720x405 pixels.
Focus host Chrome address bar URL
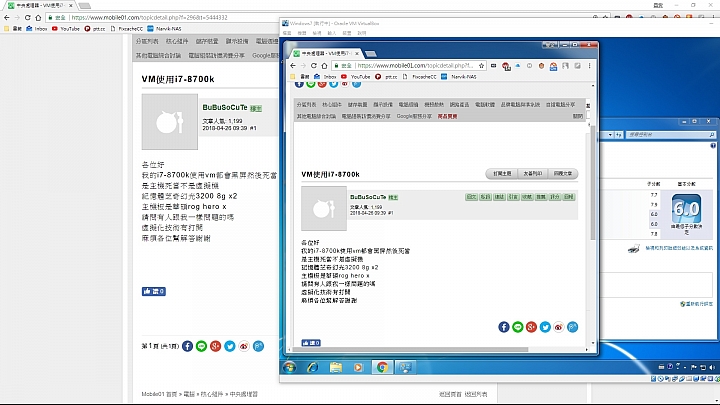point(149,17)
